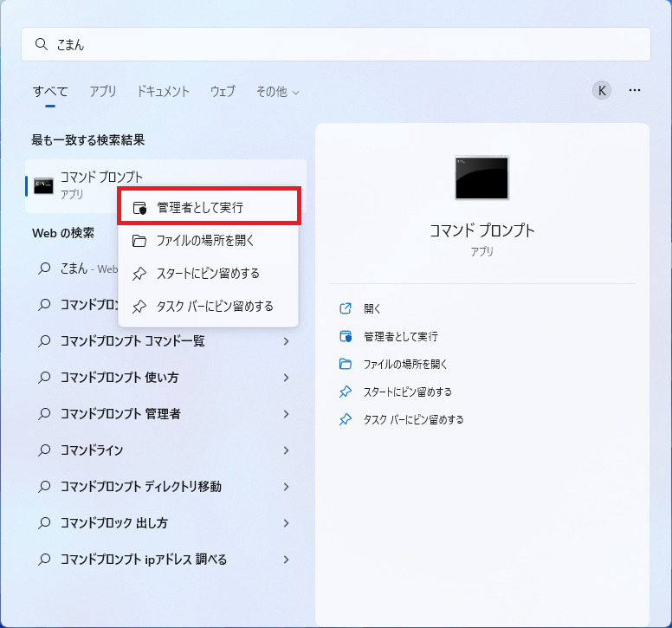Select the コマンド プロンプト best match result
672x628 pixels.
point(165,186)
